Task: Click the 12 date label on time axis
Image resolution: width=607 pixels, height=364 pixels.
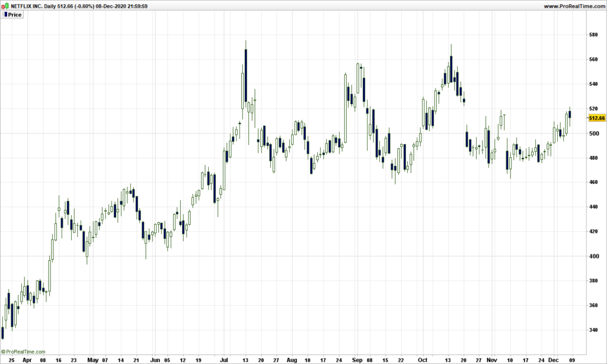Action: [183, 360]
